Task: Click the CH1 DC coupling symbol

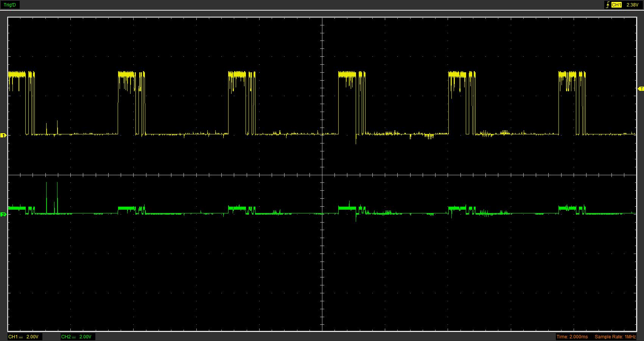Action: [x=21, y=337]
